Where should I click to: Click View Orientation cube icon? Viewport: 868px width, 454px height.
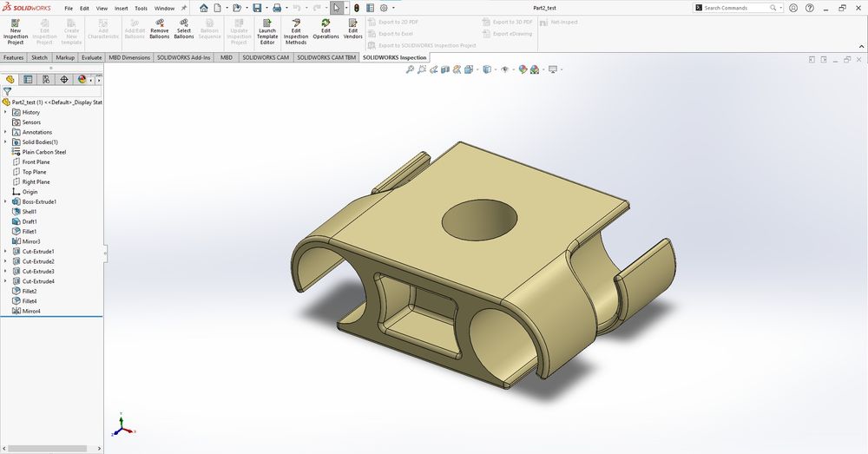click(x=469, y=69)
